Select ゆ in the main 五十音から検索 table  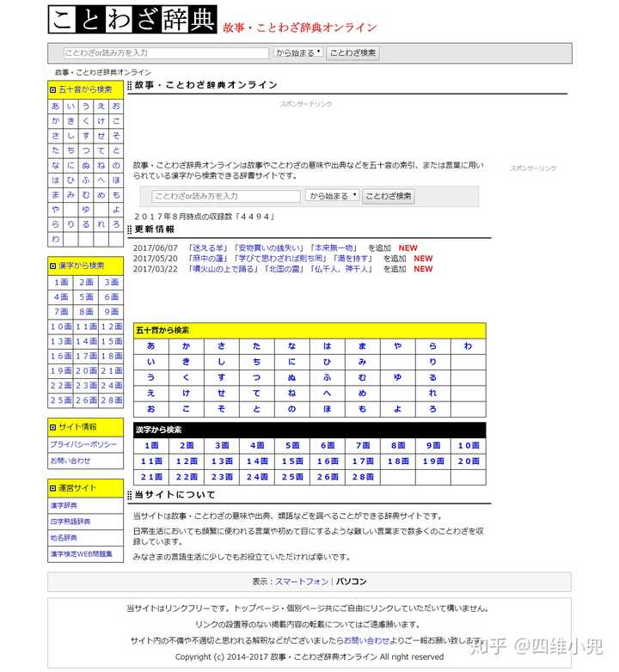pyautogui.click(x=397, y=377)
